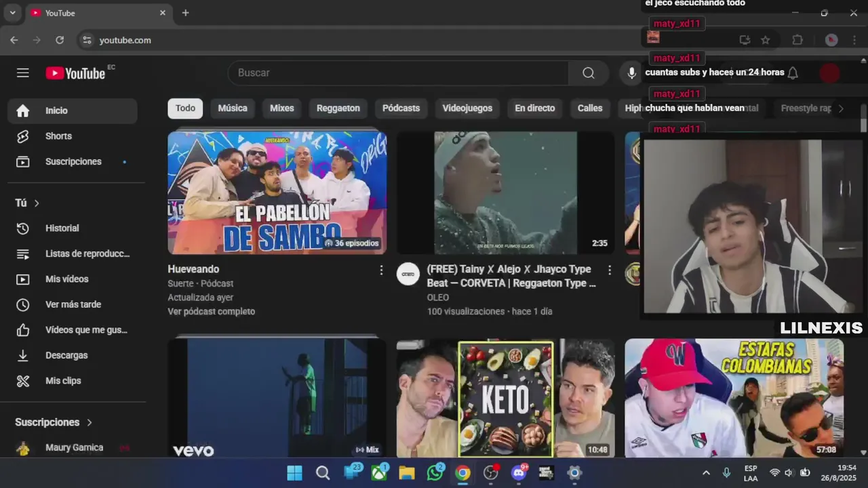Open WhatsApp from the taskbar
Image resolution: width=868 pixels, height=488 pixels.
(x=435, y=473)
